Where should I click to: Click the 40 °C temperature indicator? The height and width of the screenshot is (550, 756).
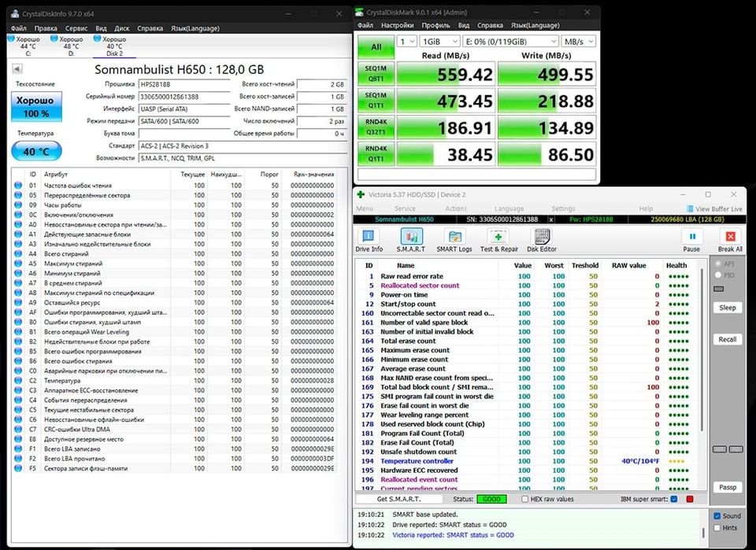(x=37, y=151)
